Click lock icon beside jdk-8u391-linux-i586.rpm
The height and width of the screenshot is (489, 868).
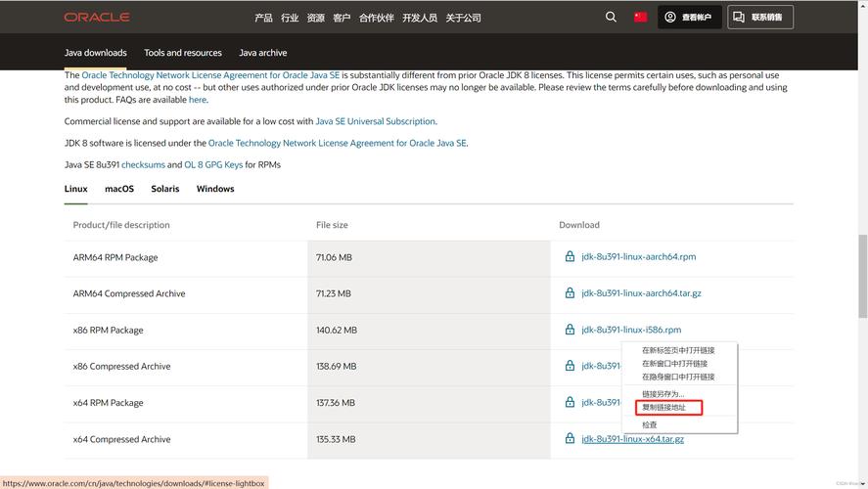click(570, 330)
